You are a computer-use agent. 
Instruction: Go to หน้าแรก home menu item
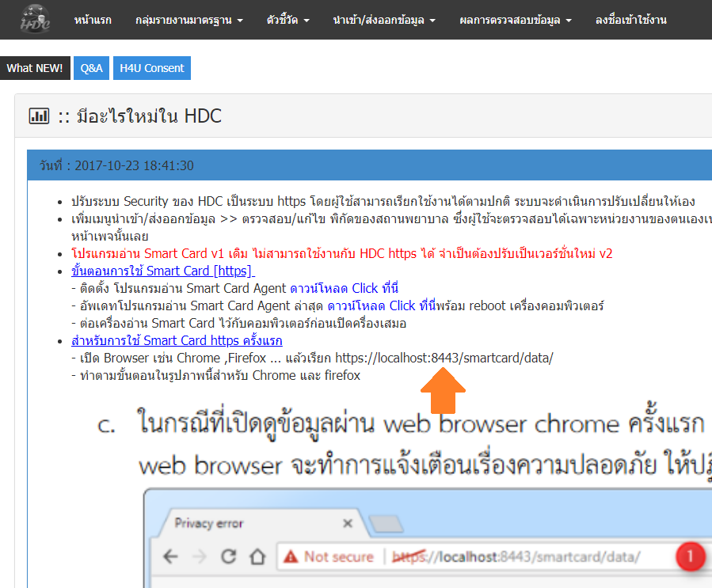pyautogui.click(x=93, y=20)
